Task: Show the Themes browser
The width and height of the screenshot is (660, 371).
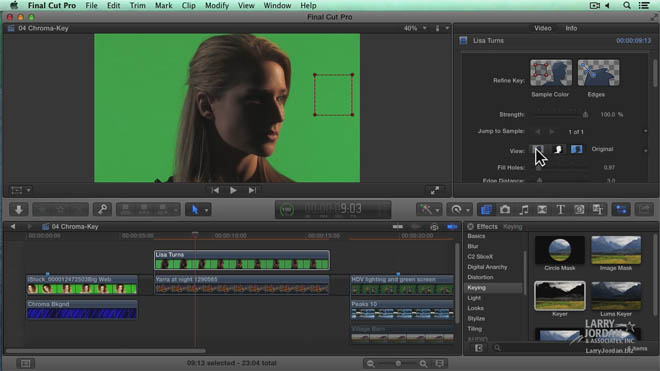Action: 598,209
